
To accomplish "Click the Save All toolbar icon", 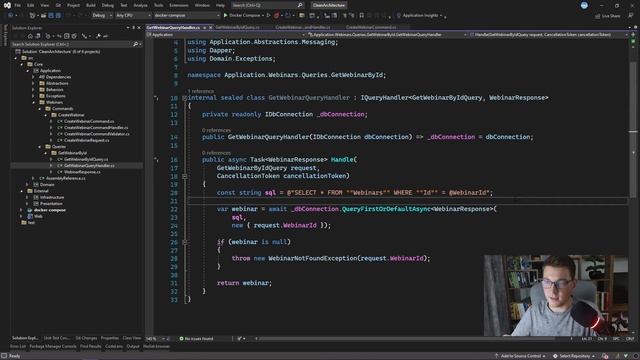I will pyautogui.click(x=58, y=16).
